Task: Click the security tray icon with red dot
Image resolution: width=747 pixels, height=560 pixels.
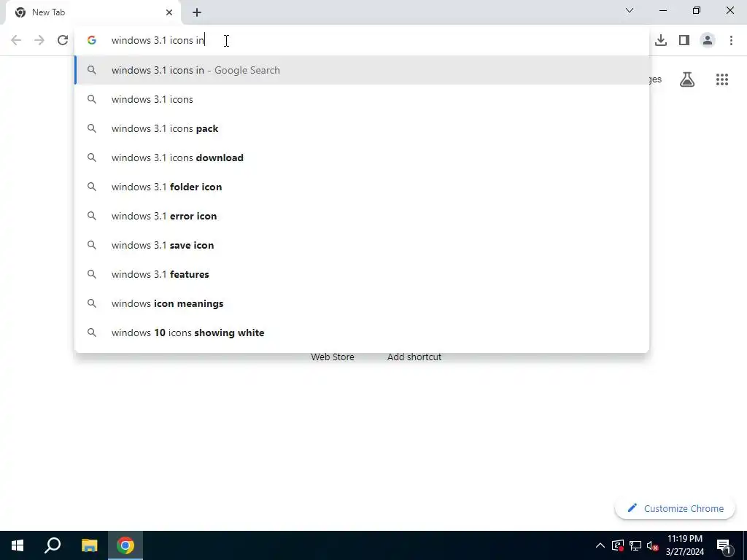Action: tap(618, 545)
